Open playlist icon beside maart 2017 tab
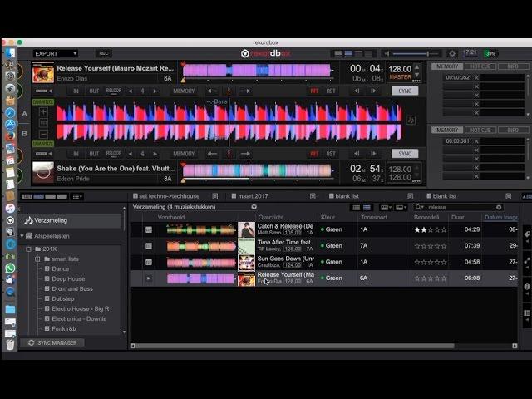Viewport: 532px width, 399px height. tap(313, 196)
